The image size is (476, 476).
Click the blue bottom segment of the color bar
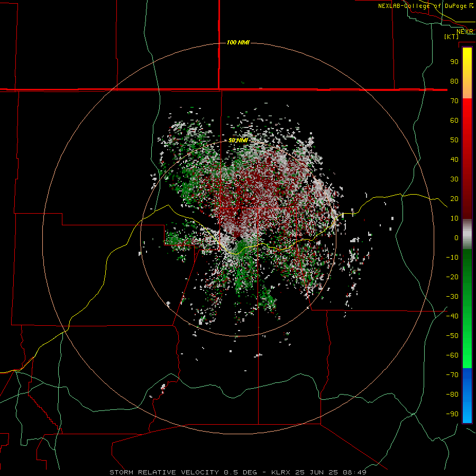467,395
